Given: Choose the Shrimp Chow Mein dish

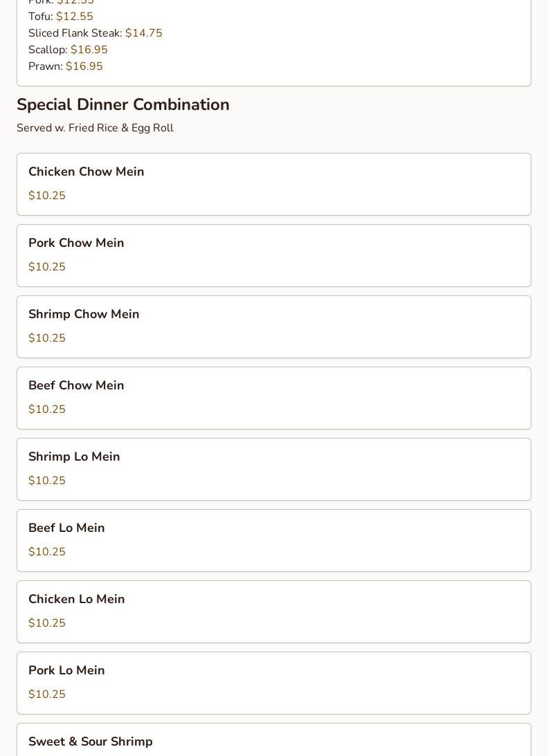Looking at the screenshot, I should point(84,314).
